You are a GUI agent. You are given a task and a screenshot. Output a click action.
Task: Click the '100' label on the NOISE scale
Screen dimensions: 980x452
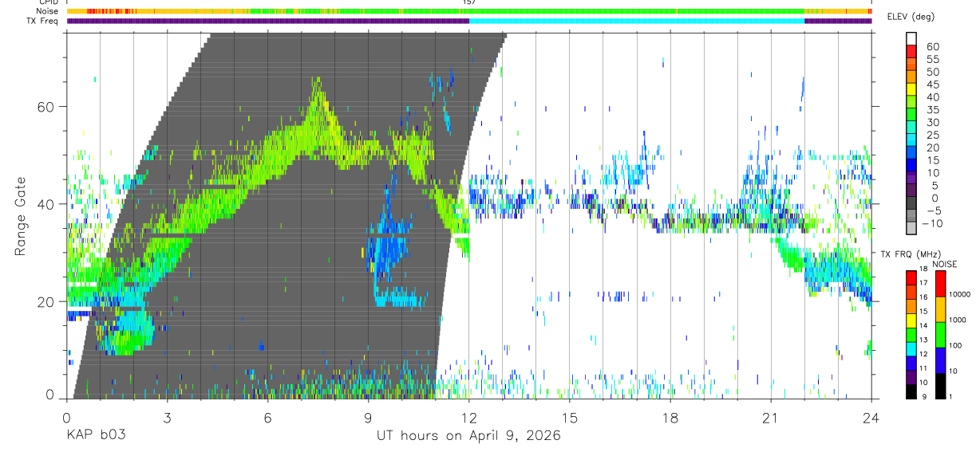pyautogui.click(x=955, y=345)
